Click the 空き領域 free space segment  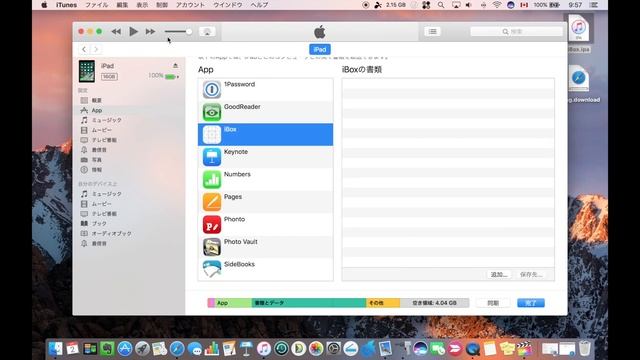tap(434, 303)
